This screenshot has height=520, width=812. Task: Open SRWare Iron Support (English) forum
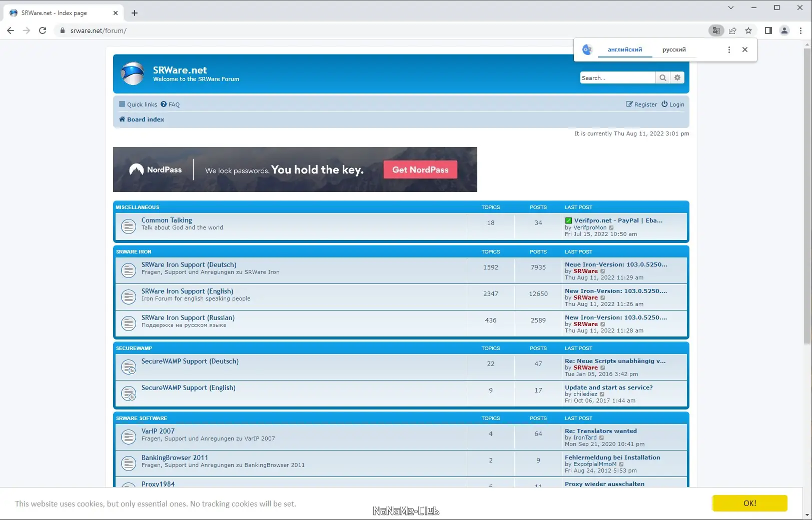pyautogui.click(x=187, y=291)
